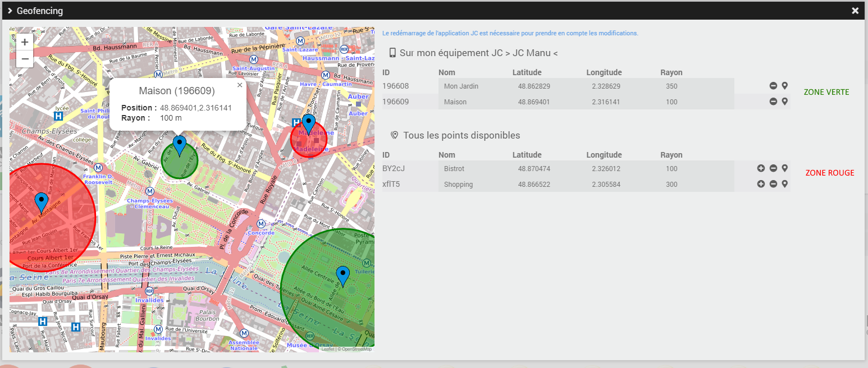The image size is (868, 368).
Task: Add Bistrot point with plus icon
Action: tap(761, 168)
